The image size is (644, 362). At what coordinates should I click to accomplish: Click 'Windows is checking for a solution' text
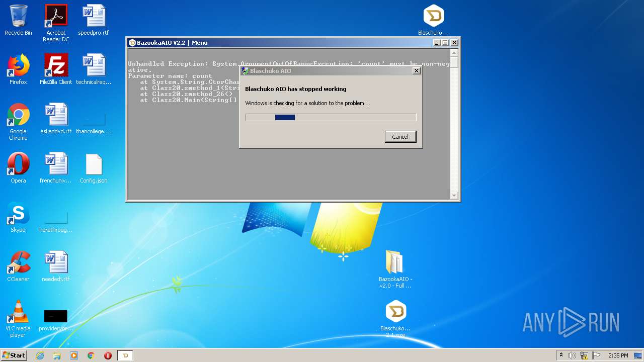point(307,103)
